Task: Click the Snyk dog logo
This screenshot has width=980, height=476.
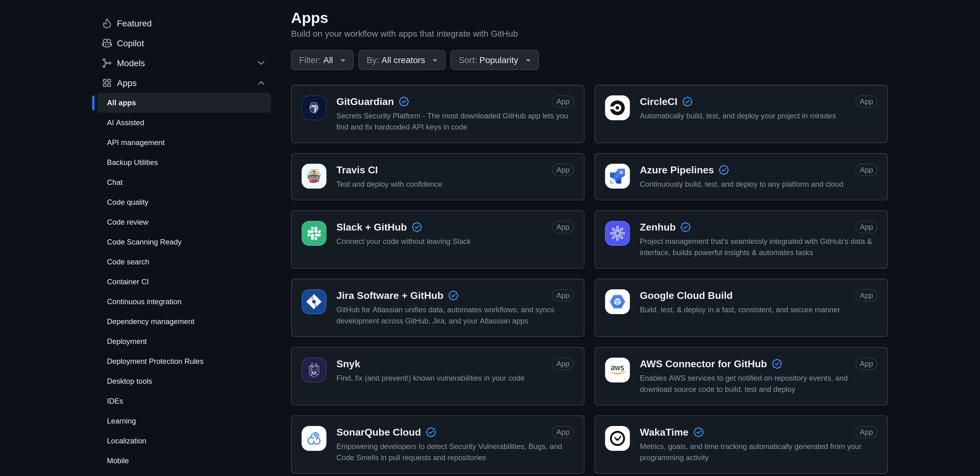Action: point(314,370)
